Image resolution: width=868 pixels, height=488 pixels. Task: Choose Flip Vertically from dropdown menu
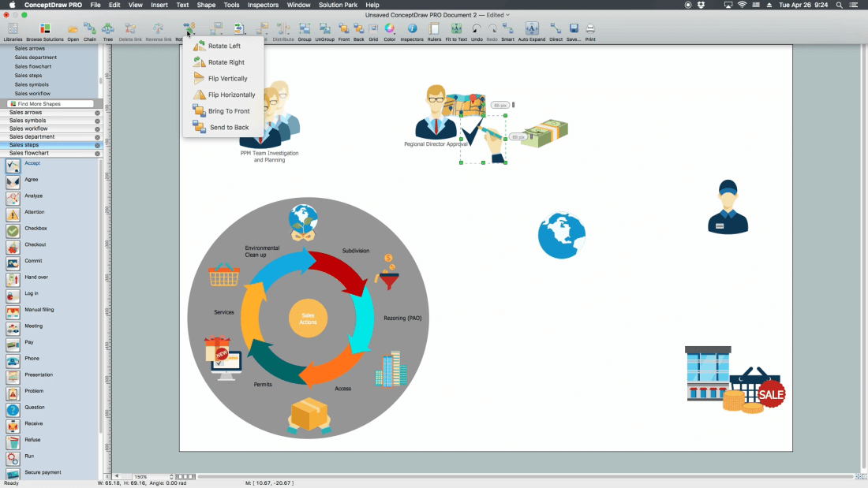pyautogui.click(x=223, y=79)
